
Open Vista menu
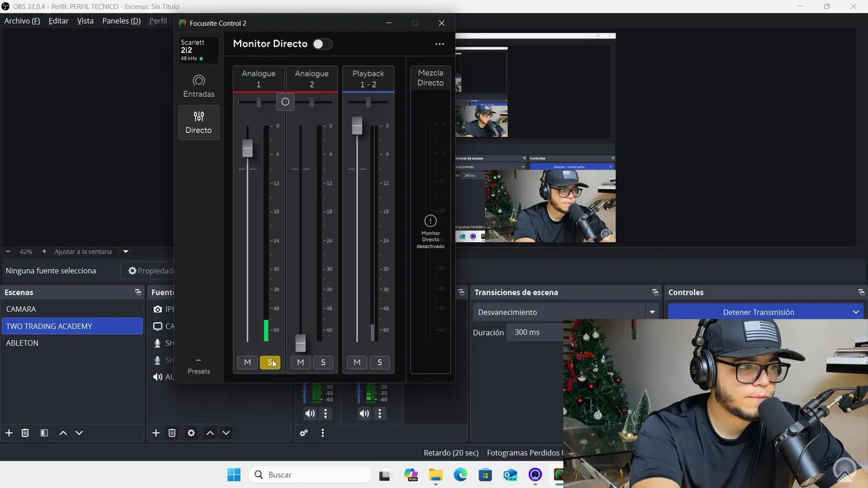click(85, 21)
